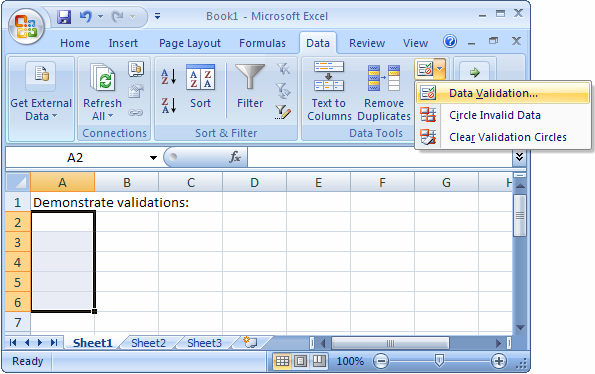595x374 pixels.
Task: Insert a new worksheet tab
Action: coord(251,343)
